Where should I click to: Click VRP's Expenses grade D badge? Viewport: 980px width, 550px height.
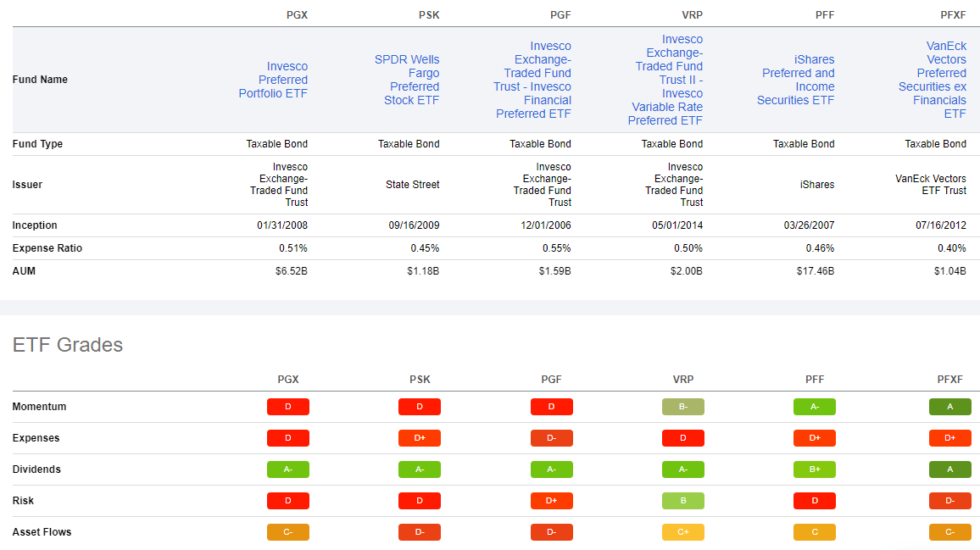(683, 438)
